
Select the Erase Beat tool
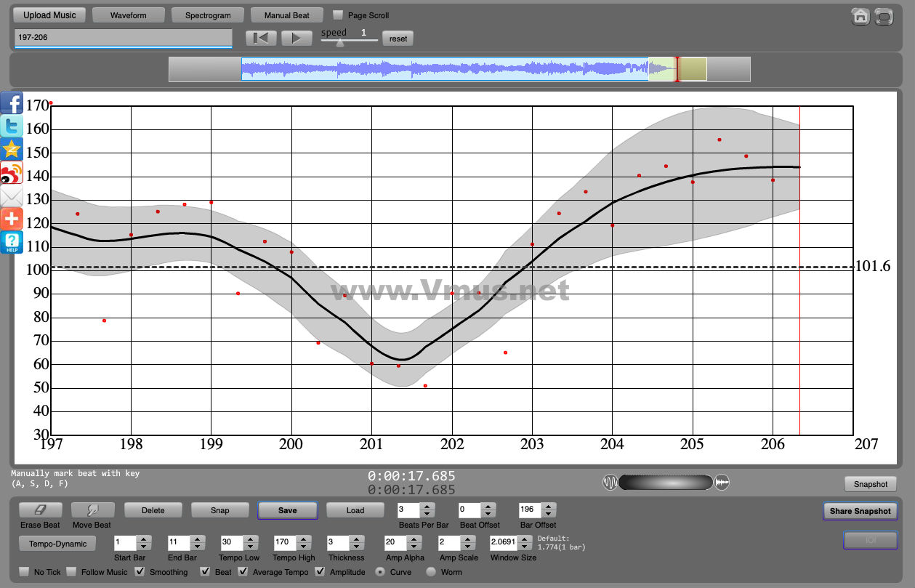[x=40, y=510]
